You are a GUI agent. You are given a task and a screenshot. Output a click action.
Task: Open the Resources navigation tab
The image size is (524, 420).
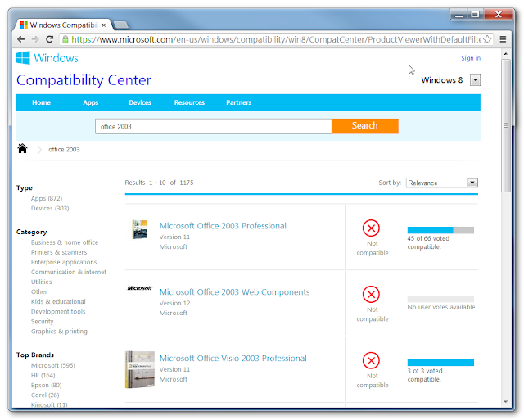[189, 102]
